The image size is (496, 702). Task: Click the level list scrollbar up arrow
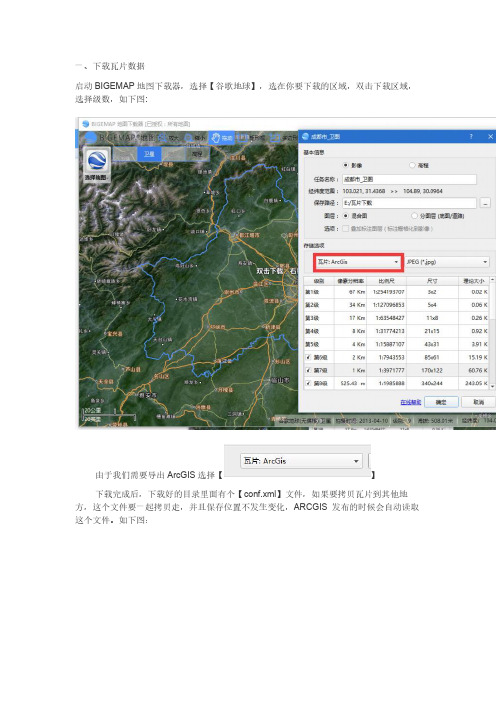[x=493, y=280]
